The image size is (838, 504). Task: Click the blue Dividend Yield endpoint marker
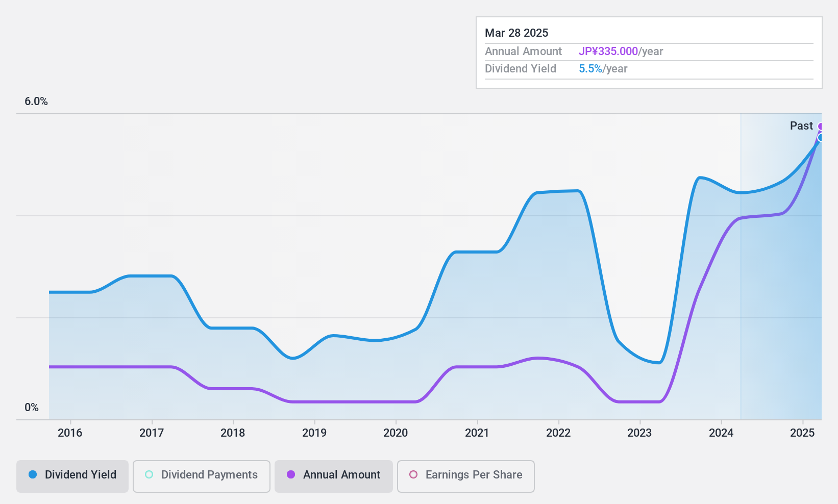point(821,137)
